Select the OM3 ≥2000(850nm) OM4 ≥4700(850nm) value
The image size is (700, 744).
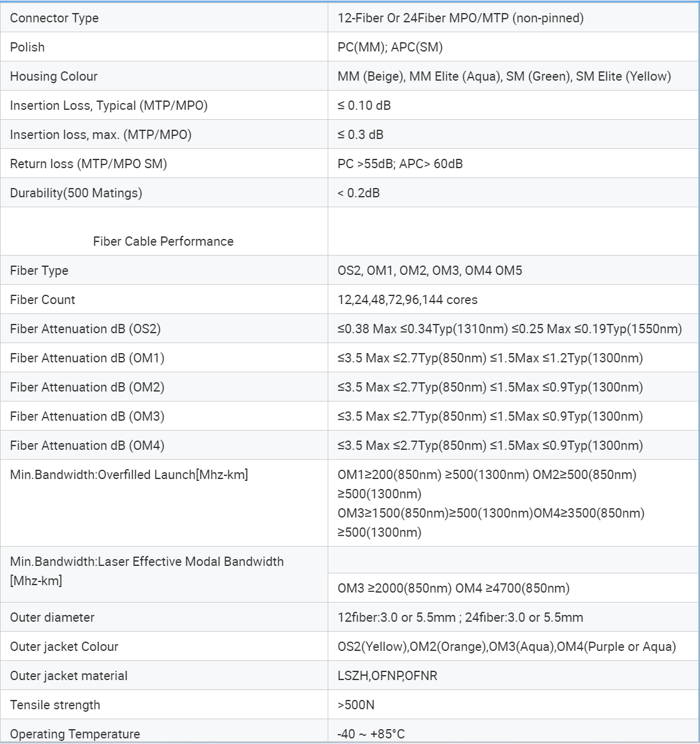(x=454, y=588)
